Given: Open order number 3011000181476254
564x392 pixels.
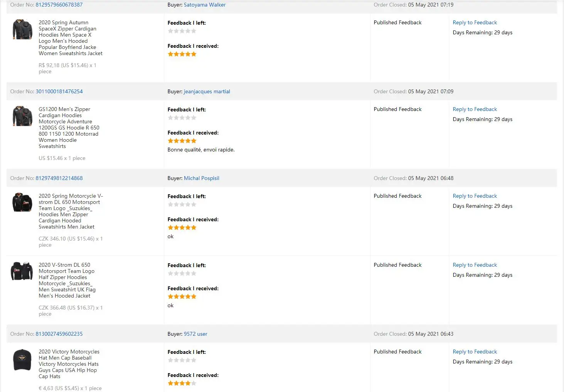Looking at the screenshot, I should pyautogui.click(x=59, y=92).
